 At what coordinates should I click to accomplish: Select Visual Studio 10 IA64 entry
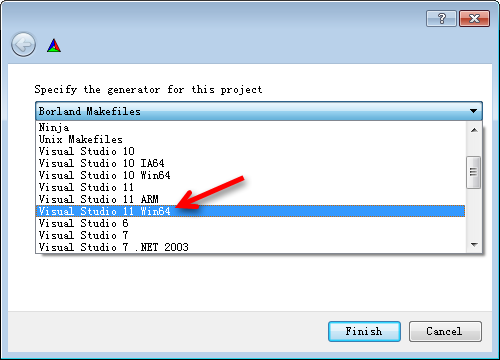(x=250, y=163)
